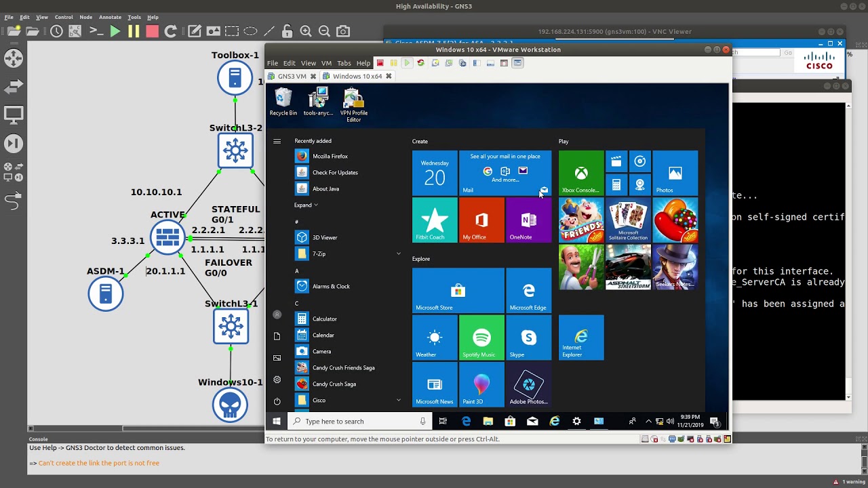
Task: Open Settings gear in Start menu rail
Action: [277, 380]
